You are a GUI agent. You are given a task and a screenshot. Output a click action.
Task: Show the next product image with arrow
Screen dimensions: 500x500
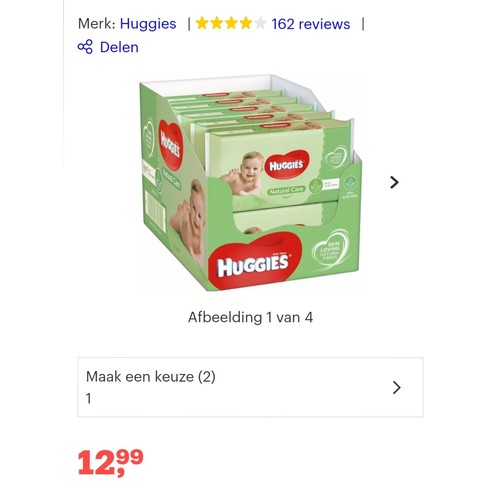394,182
